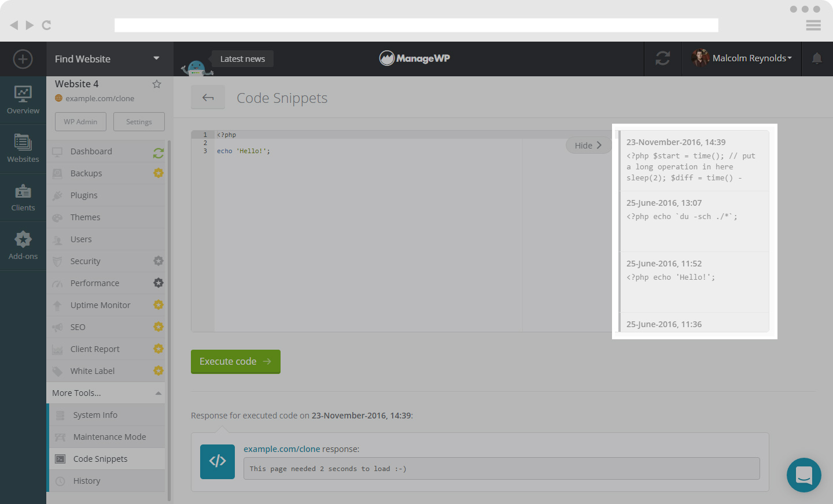Load snippet from 25-June-2016, 11:36

click(694, 323)
